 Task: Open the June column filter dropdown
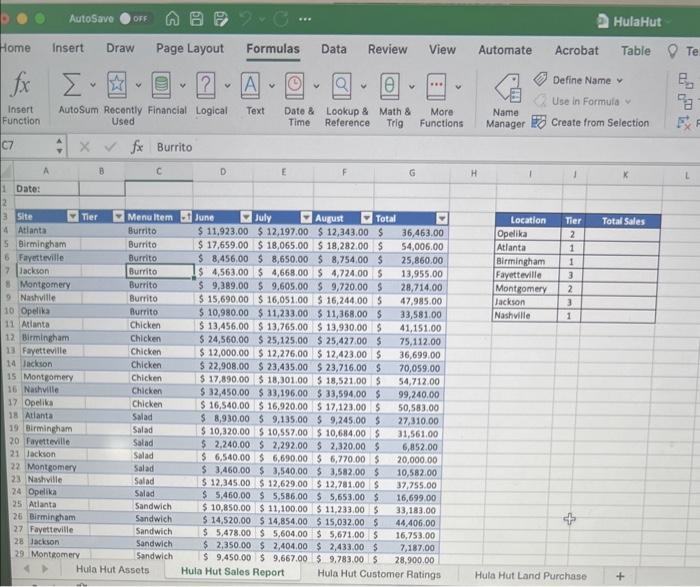[x=246, y=217]
